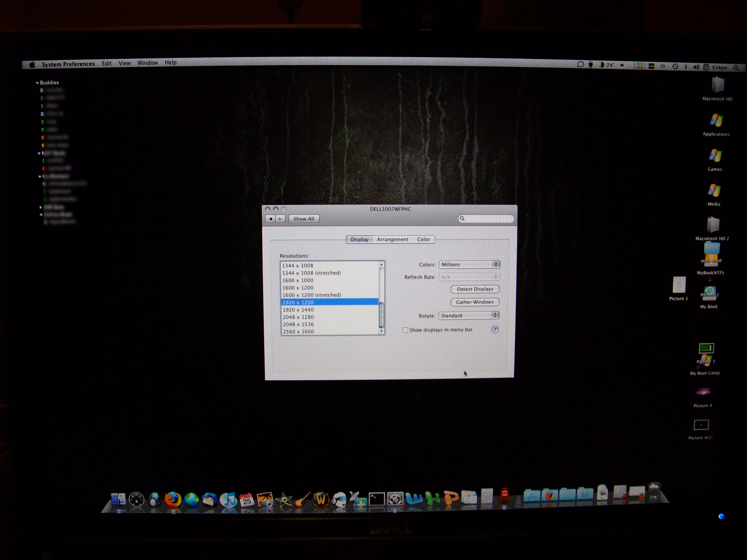Click the Spotlight search magnifier icon
Image resolution: width=747 pixels, height=560 pixels.
tap(736, 68)
